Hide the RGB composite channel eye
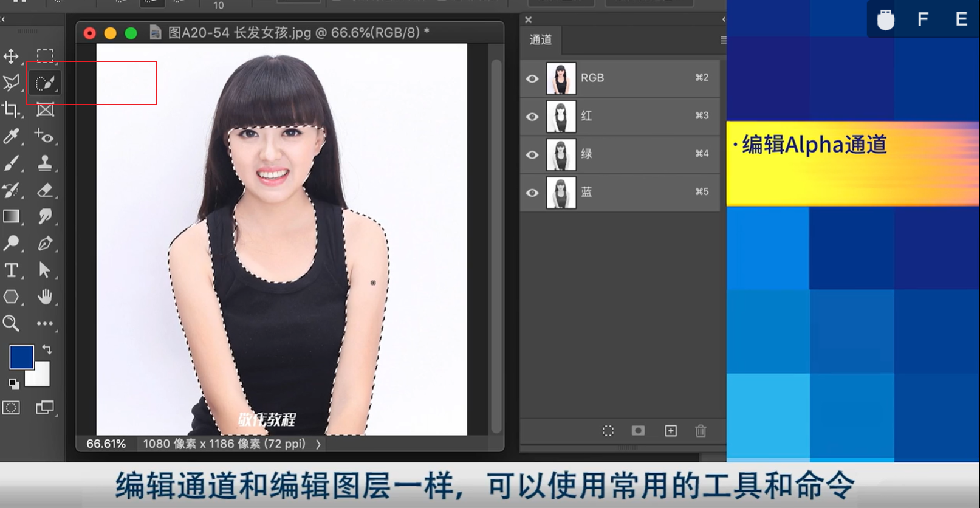The image size is (980, 508). point(532,78)
